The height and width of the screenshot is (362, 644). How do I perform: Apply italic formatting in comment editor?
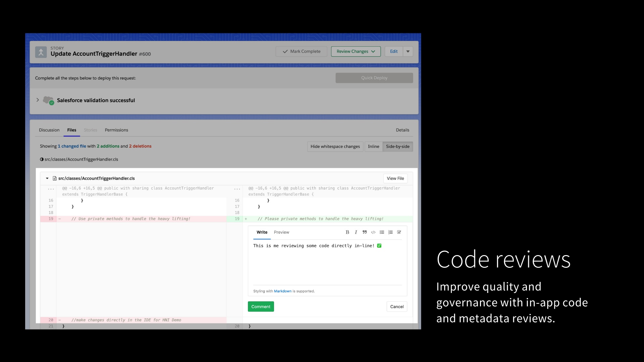(356, 232)
